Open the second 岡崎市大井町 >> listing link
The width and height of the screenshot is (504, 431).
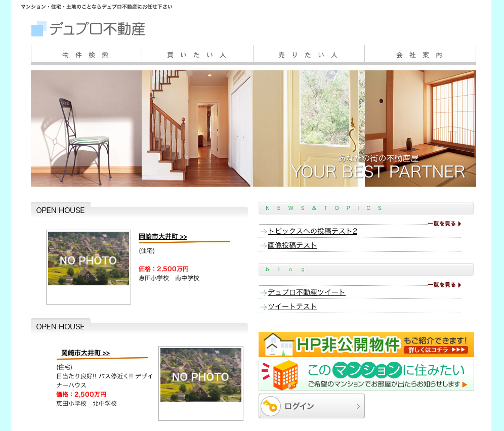(86, 353)
